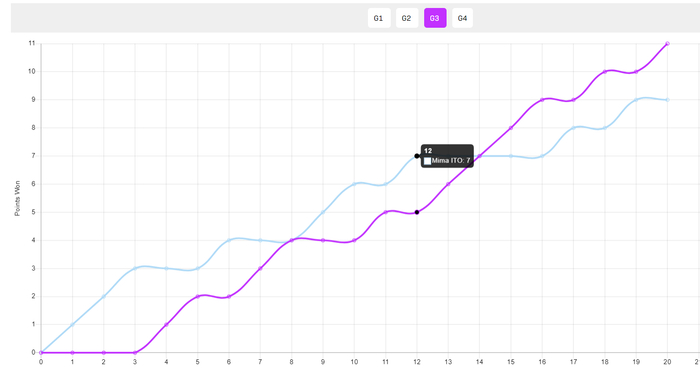This screenshot has width=700, height=377.
Task: Select the blue point at rally 10
Action: [354, 184]
